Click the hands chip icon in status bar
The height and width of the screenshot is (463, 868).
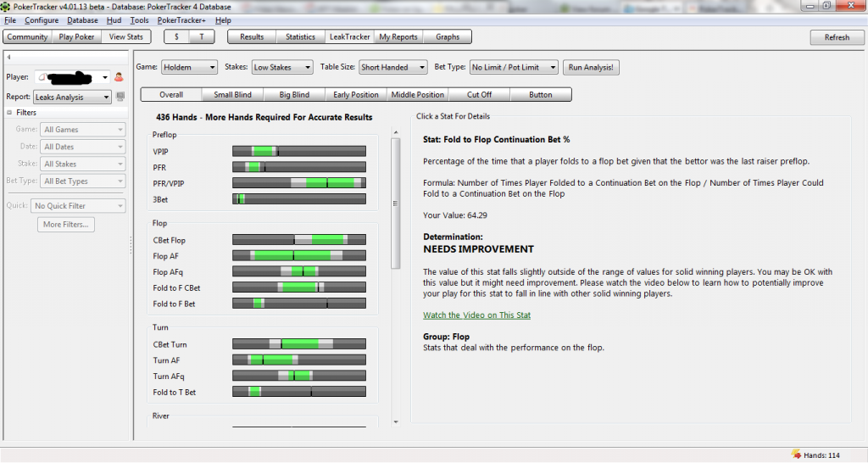tap(796, 455)
